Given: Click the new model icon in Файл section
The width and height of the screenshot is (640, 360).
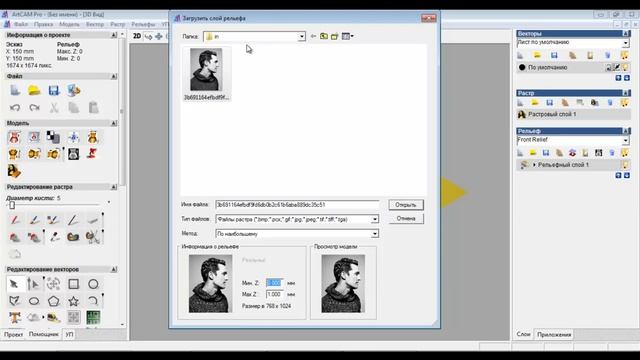Looking at the screenshot, I should click(x=15, y=90).
